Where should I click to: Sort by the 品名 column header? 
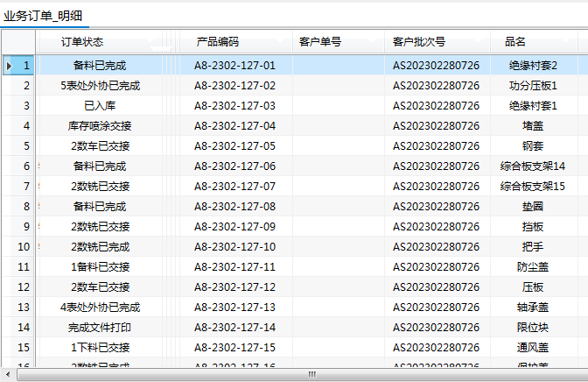(515, 42)
